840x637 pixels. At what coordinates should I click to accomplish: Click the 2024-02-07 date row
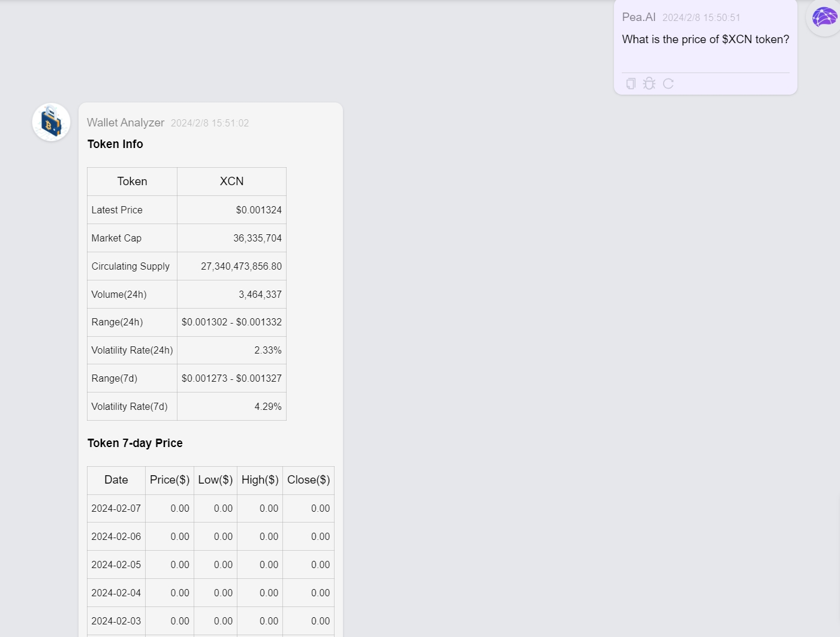116,508
